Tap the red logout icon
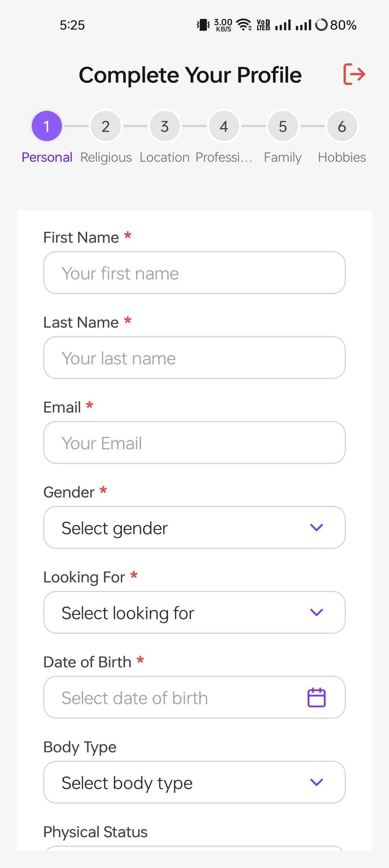The width and height of the screenshot is (389, 868). 354,74
